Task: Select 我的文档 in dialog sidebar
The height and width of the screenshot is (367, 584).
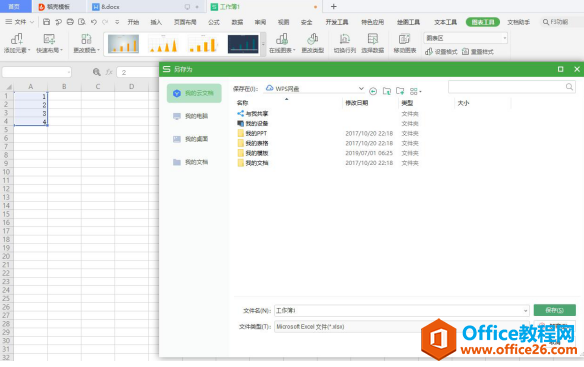Action: 194,162
